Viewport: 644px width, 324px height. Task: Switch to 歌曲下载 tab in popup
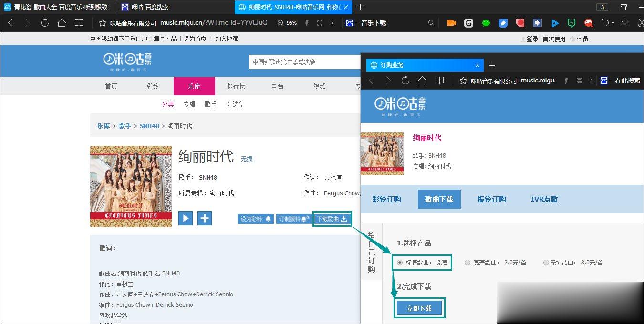pos(439,199)
